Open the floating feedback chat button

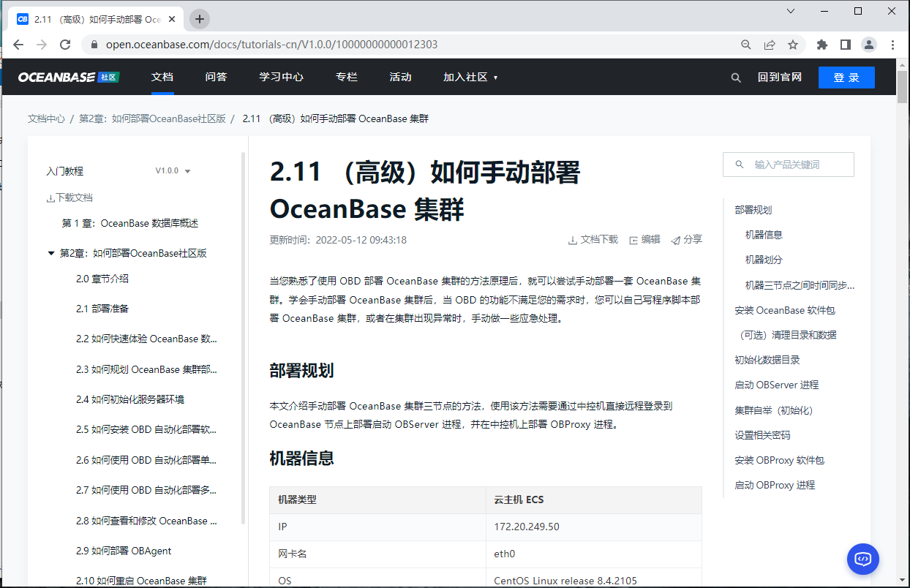pos(863,559)
